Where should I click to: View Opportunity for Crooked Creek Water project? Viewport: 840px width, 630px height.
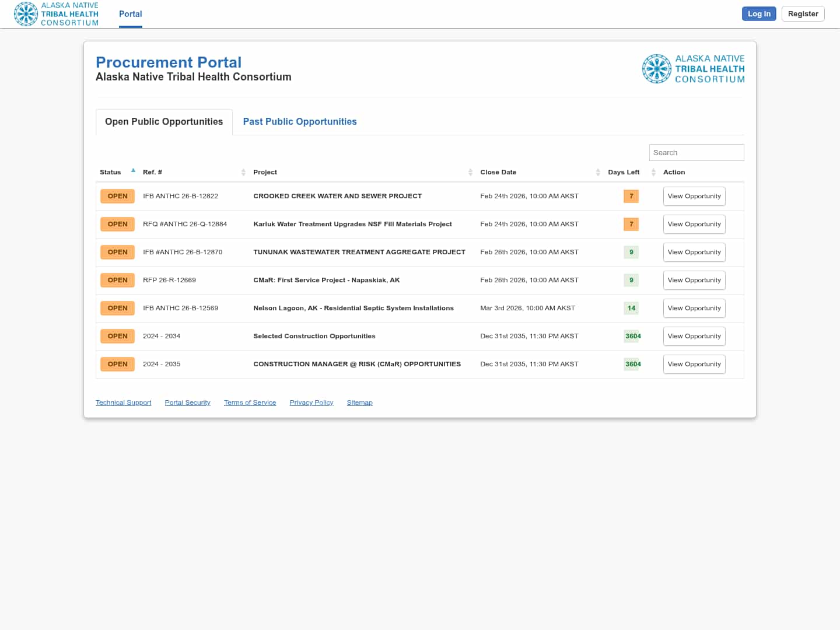point(694,196)
